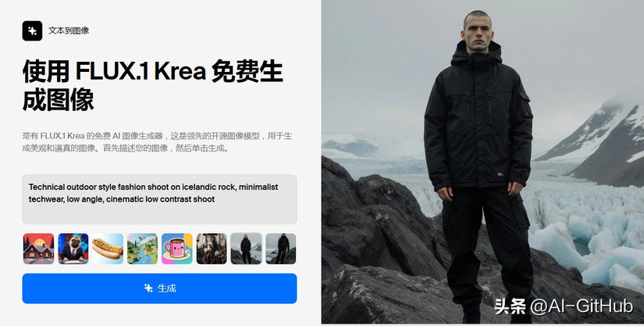Select the pink coffee mug thumbnail
The width and height of the screenshot is (644, 326).
[177, 249]
